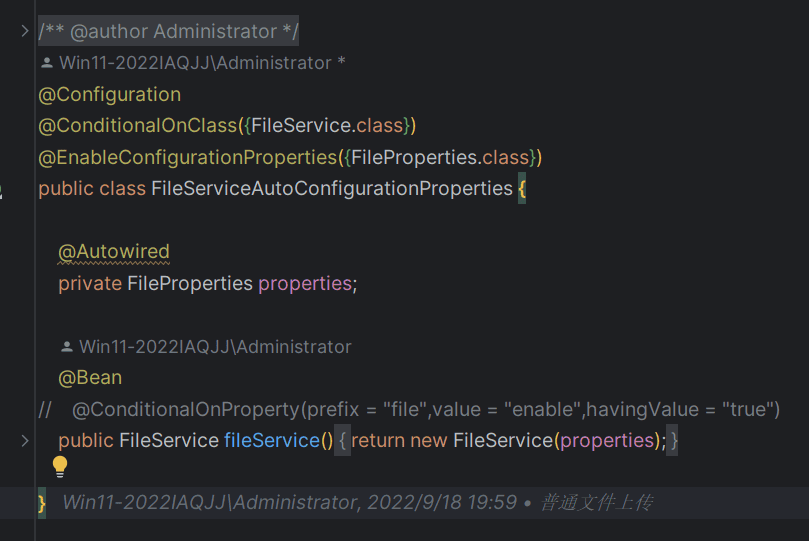Place cursor on commented @ConditionalOnProperty line
This screenshot has height=541, width=809.
(409, 409)
